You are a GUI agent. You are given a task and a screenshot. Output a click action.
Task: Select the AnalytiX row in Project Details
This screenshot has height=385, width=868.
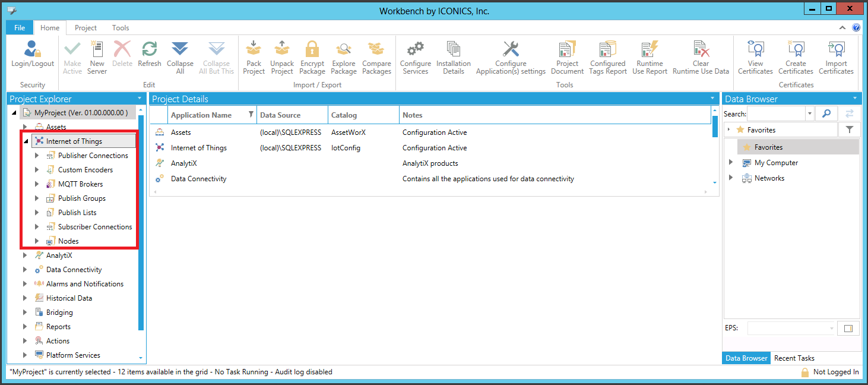[430, 163]
